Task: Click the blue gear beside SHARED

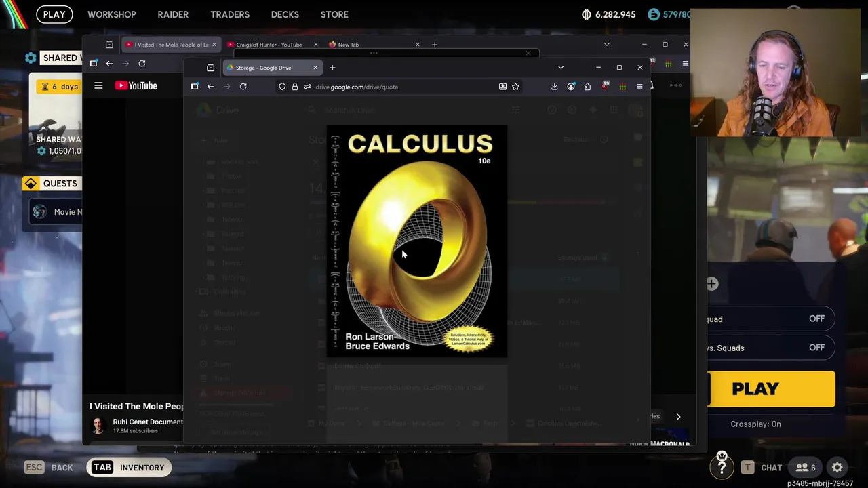Action: 31,58
